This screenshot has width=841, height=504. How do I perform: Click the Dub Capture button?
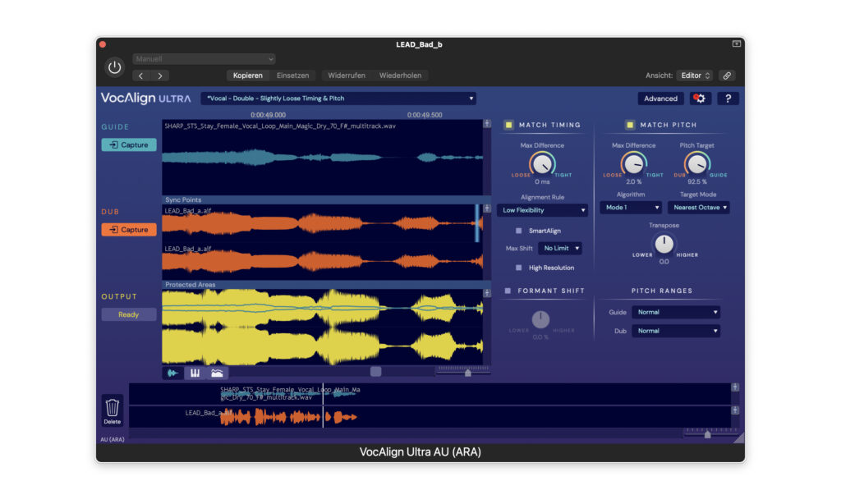[x=129, y=230]
